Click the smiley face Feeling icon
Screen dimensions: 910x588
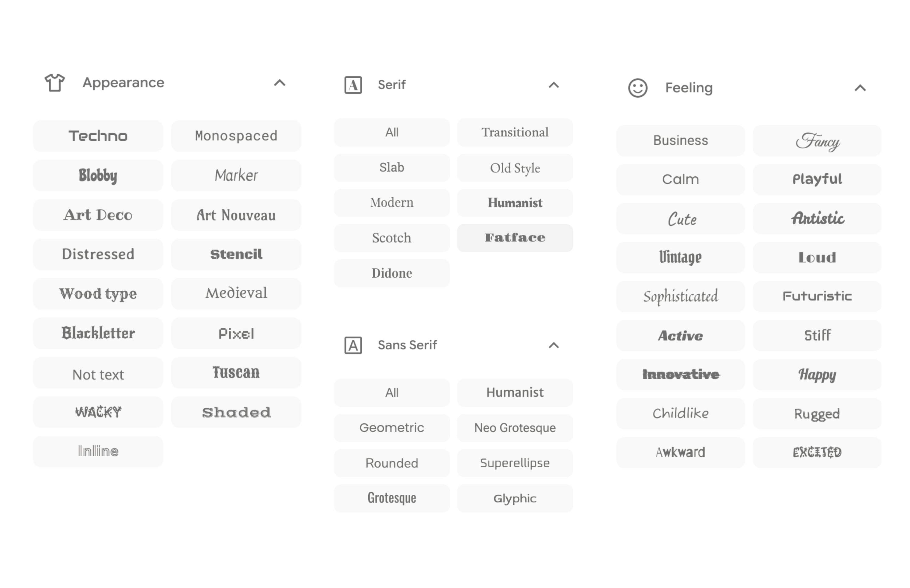click(637, 88)
